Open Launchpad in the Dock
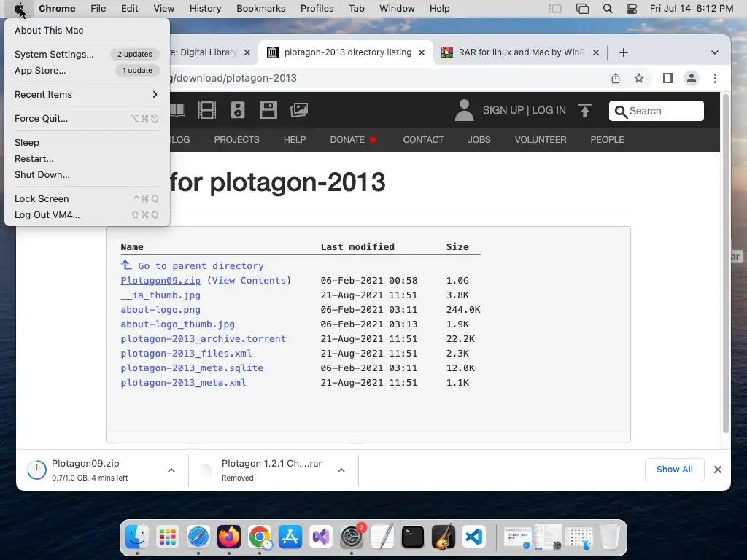The width and height of the screenshot is (747, 560). (x=168, y=537)
